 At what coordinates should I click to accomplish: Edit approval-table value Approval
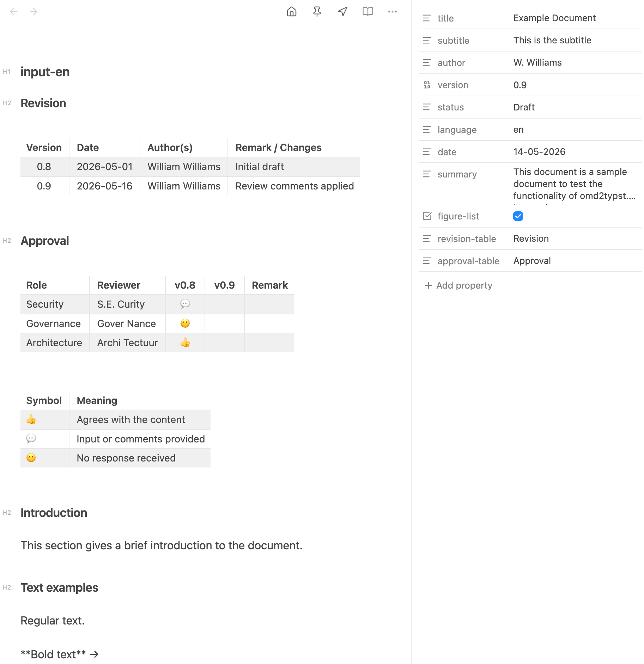coord(532,261)
